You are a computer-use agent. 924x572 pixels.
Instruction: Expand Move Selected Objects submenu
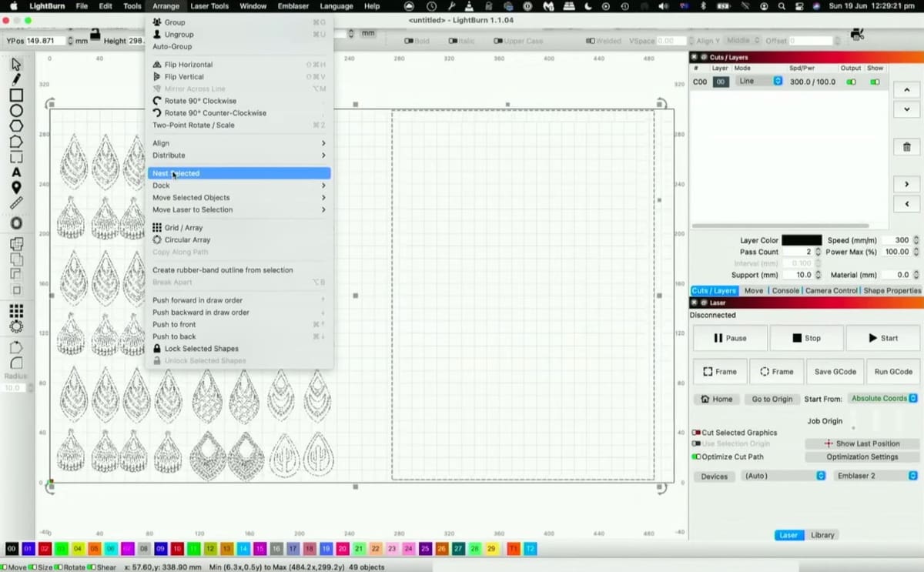[239, 198]
